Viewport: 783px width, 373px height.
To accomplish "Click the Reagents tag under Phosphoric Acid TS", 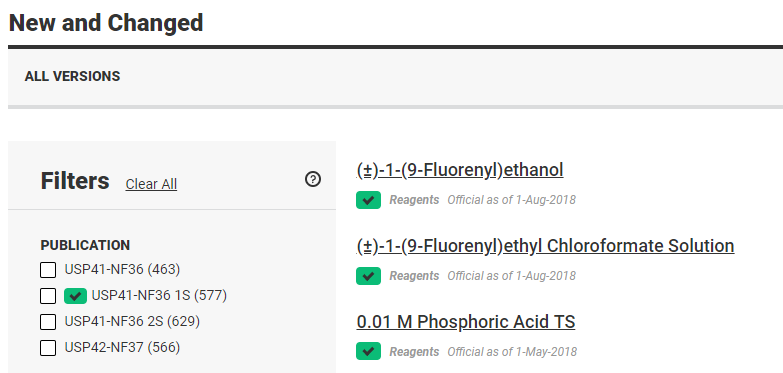I will [x=414, y=352].
